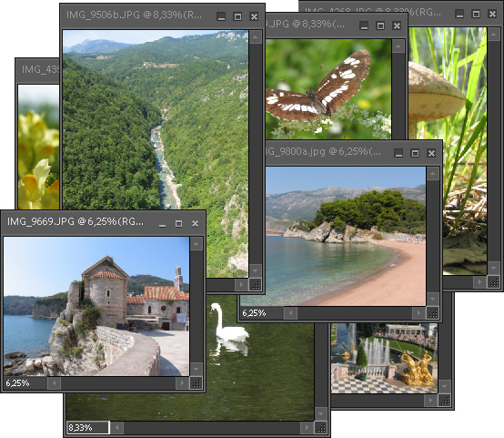Viewport: 504px width, 438px height.
Task: Click the golden fountain photo canvas
Action: [385, 358]
